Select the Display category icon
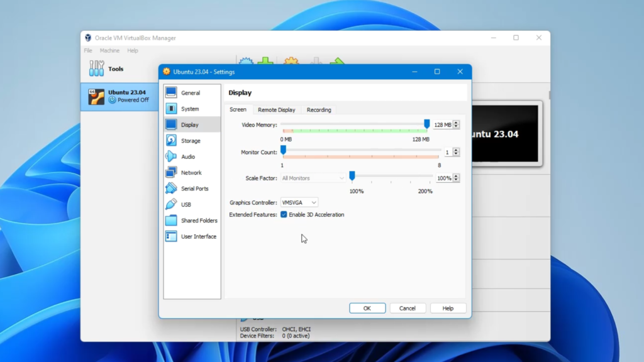Screen dimensions: 644x362 171,124
